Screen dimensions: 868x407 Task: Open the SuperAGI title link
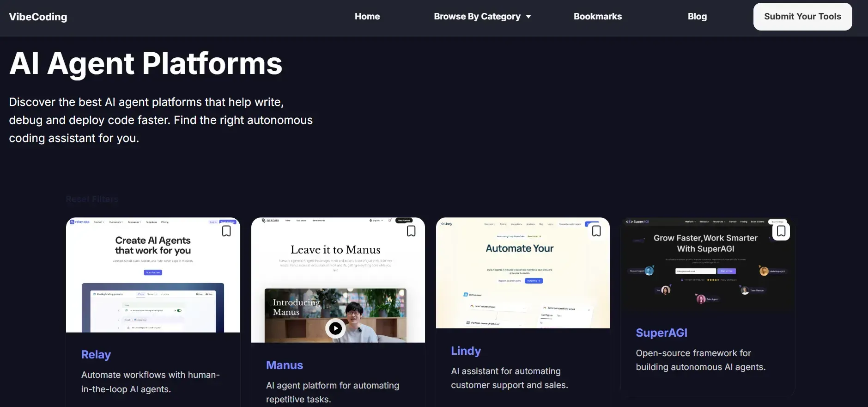click(x=662, y=333)
